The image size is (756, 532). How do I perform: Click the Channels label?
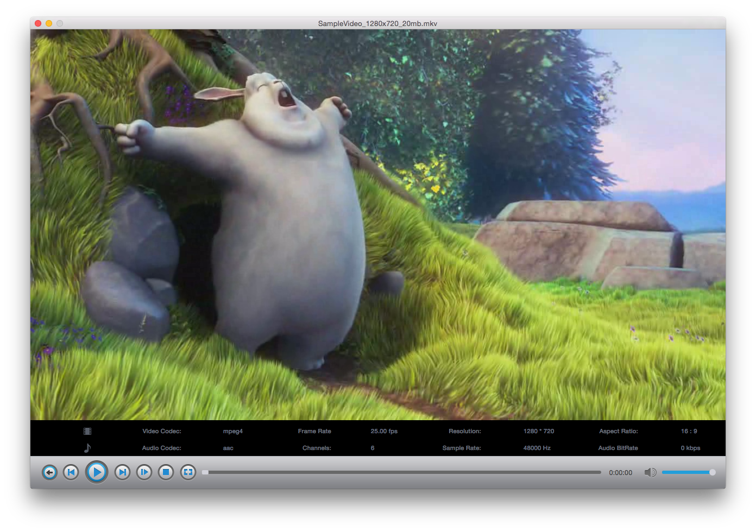coord(317,448)
